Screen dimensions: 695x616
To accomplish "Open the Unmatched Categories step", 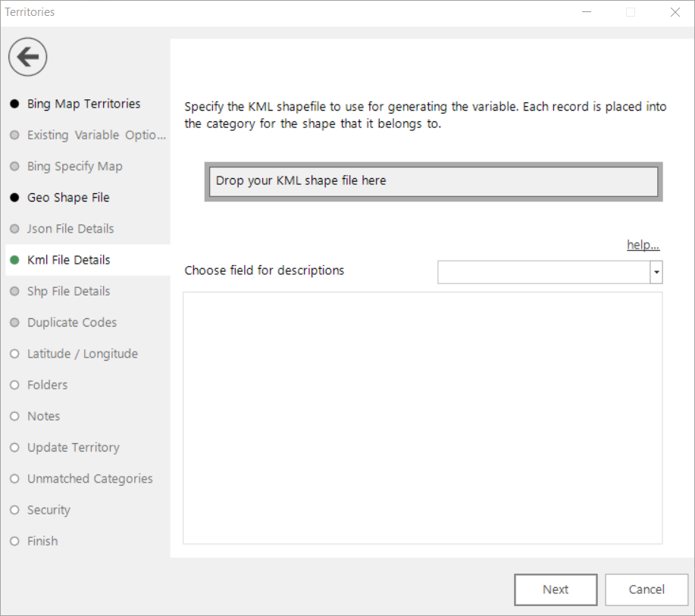I will click(90, 479).
